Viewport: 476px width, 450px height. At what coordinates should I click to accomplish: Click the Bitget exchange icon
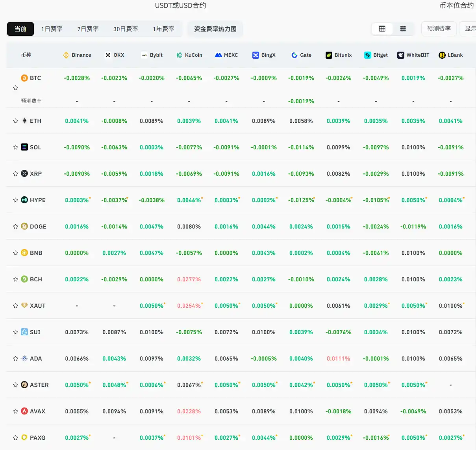tap(368, 55)
